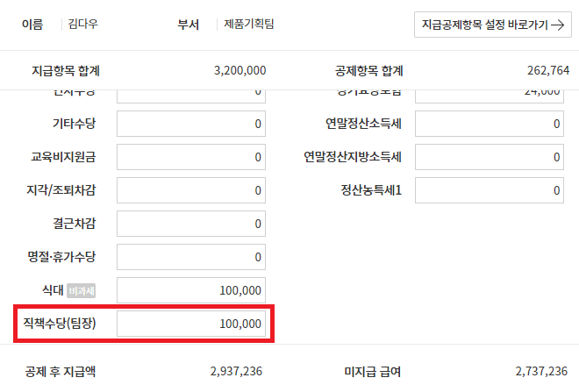Screen dimensions: 579x392
Task: Select the department text 제품기획팀
Action: tap(249, 25)
